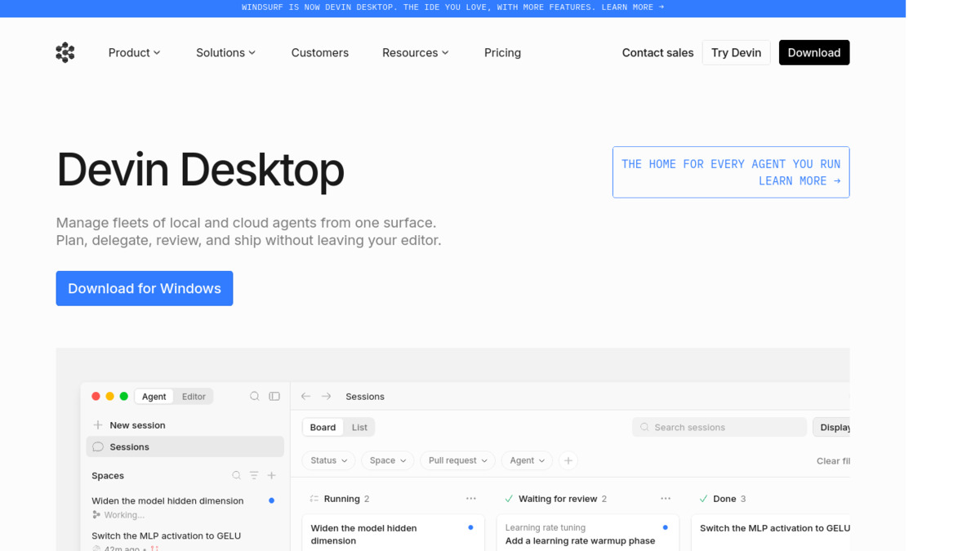Screen dimensions: 980x551
Task: Open the Space filter dropdown
Action: tap(388, 460)
